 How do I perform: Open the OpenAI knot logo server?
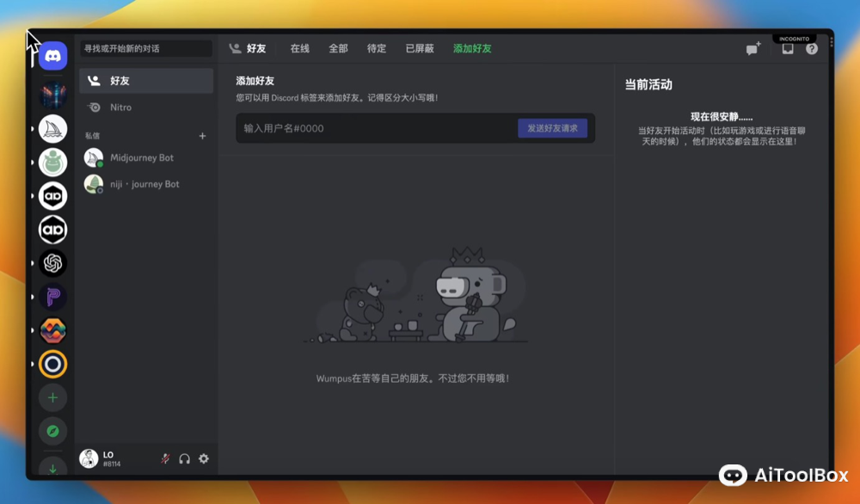52,263
